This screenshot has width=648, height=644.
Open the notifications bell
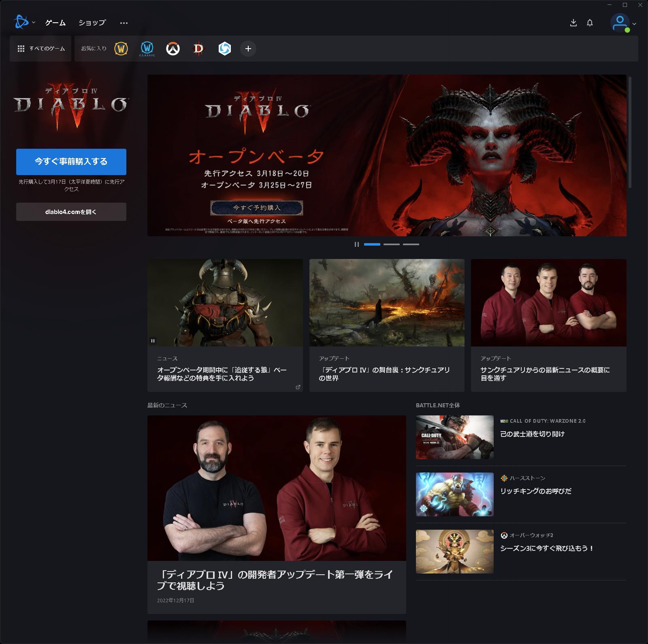coord(590,23)
